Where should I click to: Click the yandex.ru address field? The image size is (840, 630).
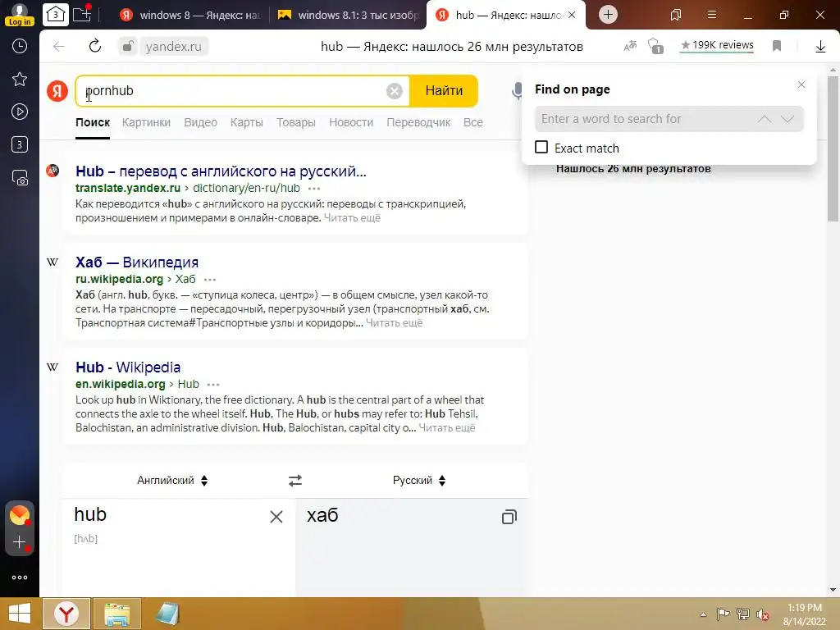tap(174, 47)
